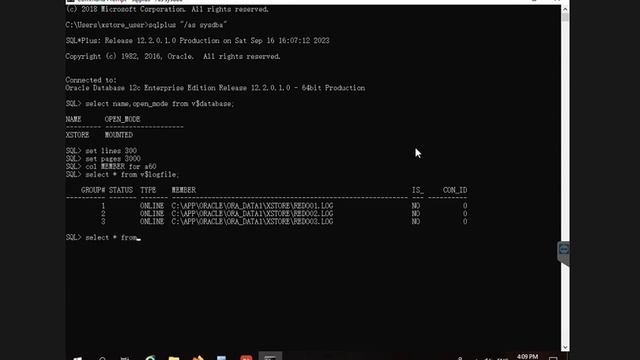Click the OPEN_MODE column header

pos(122,119)
